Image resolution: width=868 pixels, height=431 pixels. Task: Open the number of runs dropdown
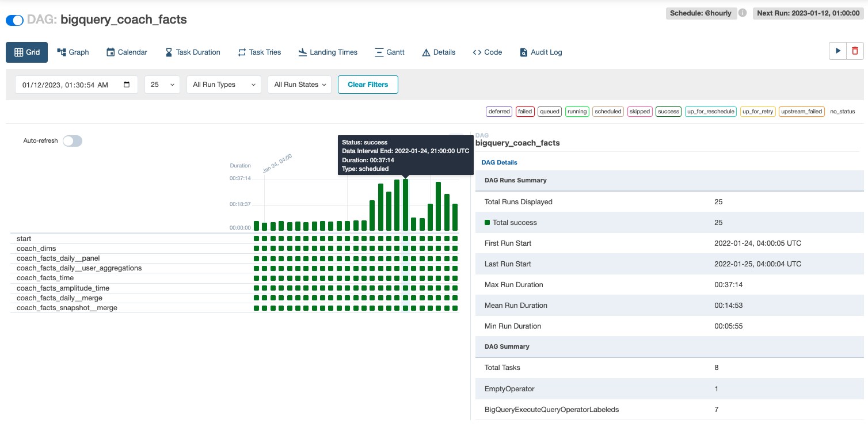(162, 85)
